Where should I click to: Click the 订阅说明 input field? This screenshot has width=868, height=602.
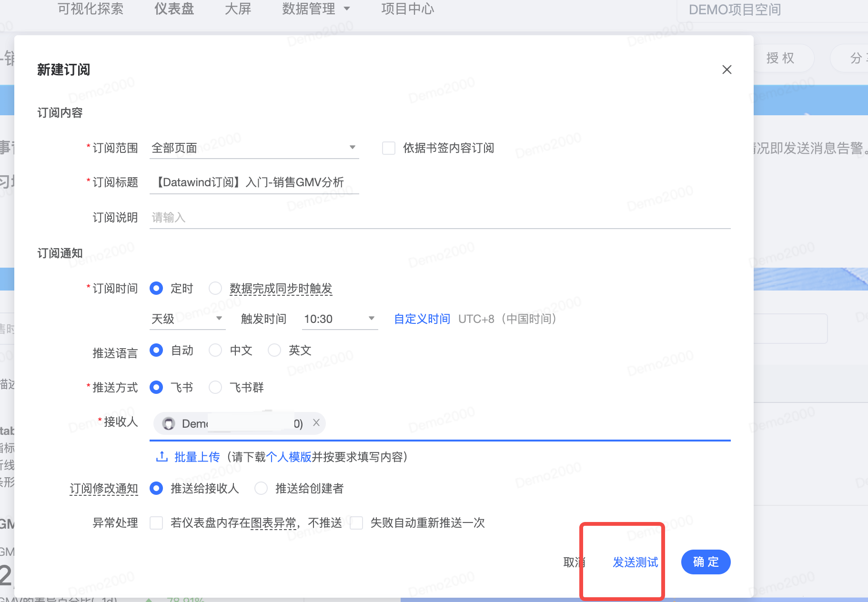click(440, 218)
